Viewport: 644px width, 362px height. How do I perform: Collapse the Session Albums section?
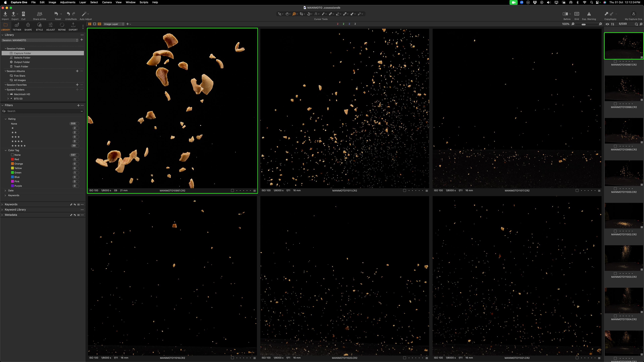(6, 71)
